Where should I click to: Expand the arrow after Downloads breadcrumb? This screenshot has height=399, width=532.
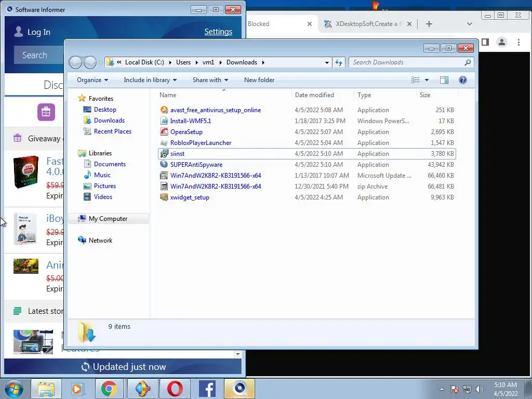263,62
